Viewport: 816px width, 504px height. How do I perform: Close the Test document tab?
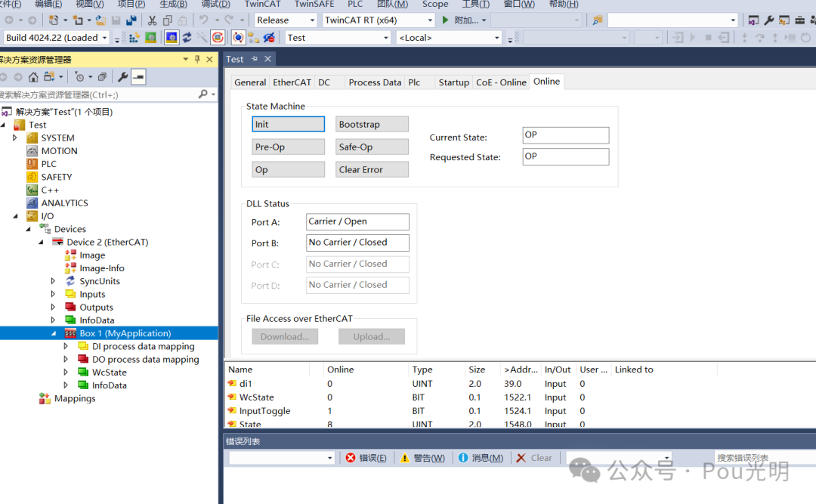pos(267,59)
